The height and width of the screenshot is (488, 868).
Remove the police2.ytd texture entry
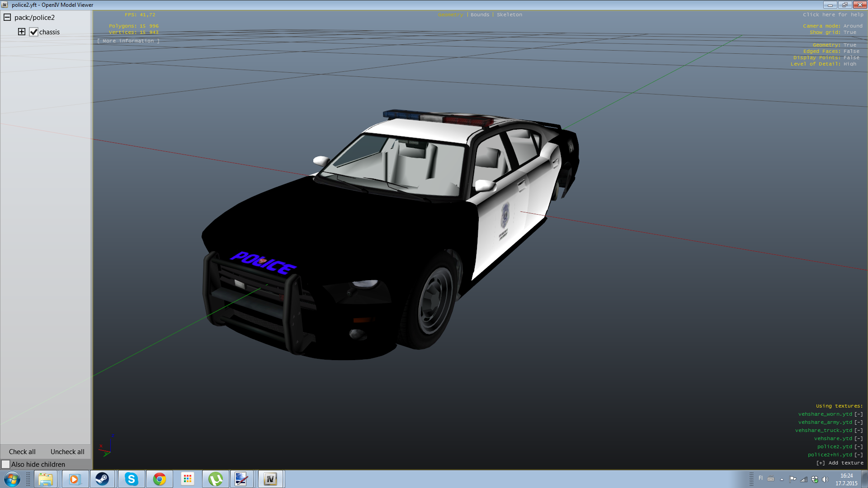pyautogui.click(x=859, y=447)
